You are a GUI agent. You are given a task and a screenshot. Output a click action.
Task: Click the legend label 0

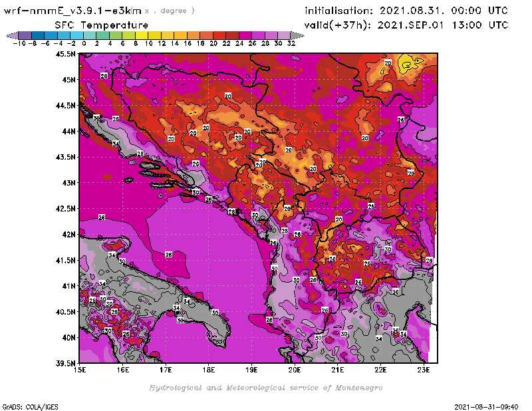84,43
